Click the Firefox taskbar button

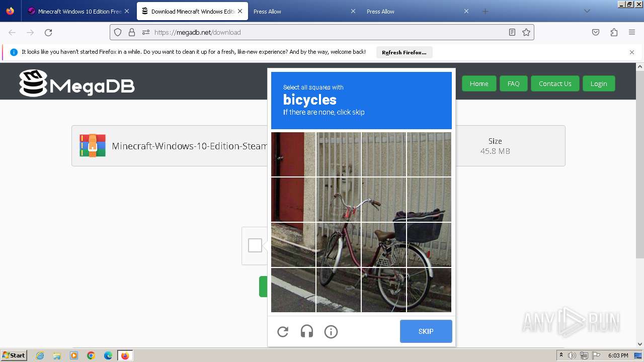click(x=125, y=355)
